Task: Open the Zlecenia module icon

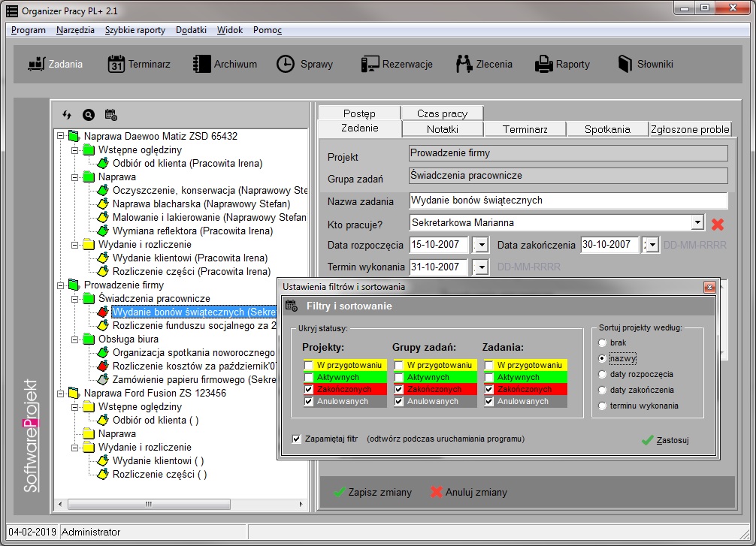Action: point(464,64)
